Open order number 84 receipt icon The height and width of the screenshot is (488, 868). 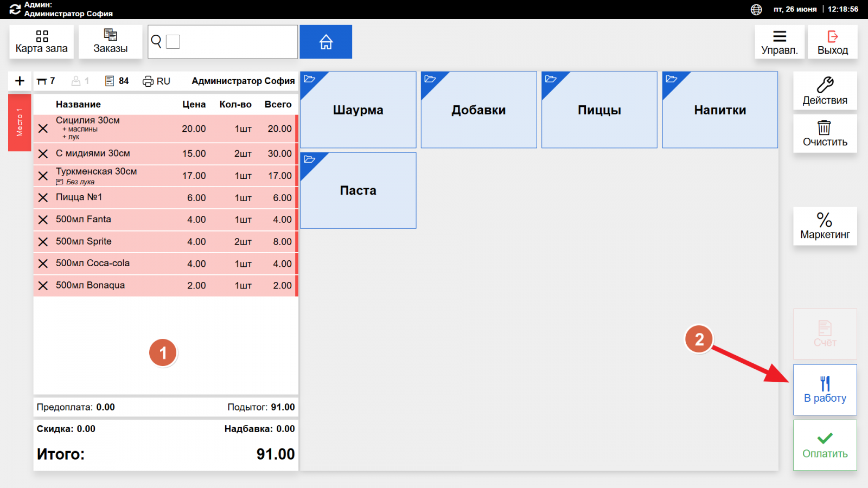click(117, 81)
